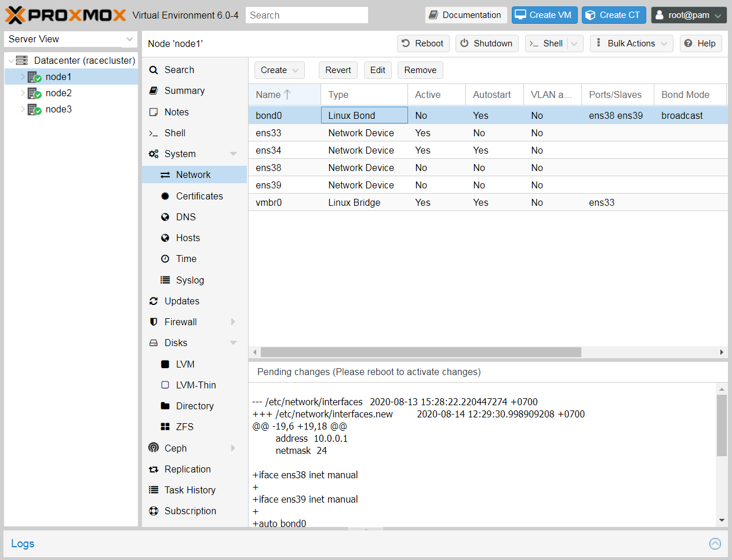
Task: Expand the Logs panel arrow icon
Action: [715, 544]
